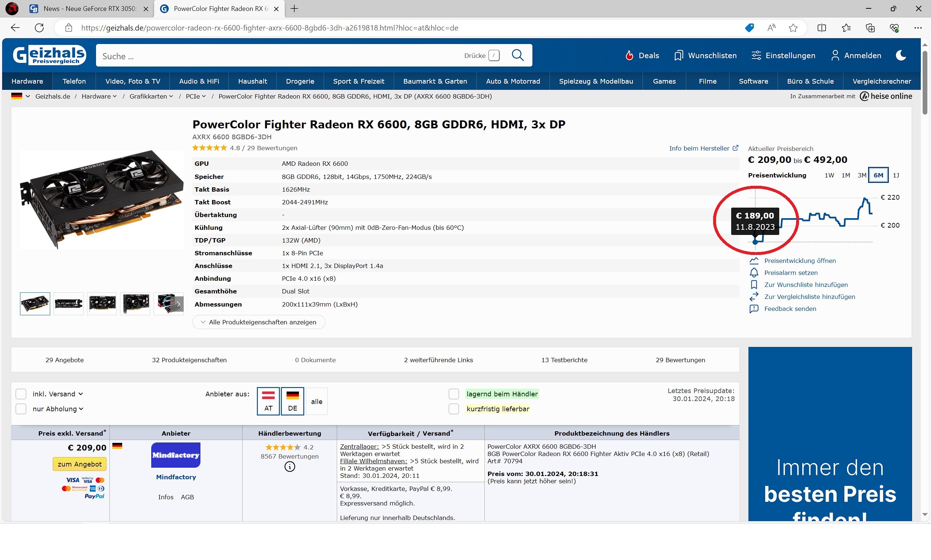Add product to Wunschliste bookmark icon
Screen dimensions: 931x560
(x=754, y=284)
